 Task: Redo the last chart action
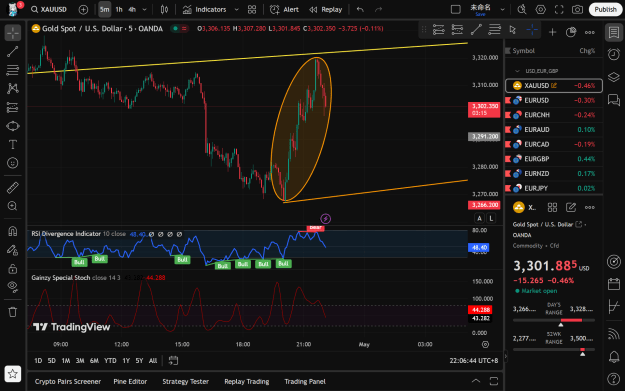[378, 10]
